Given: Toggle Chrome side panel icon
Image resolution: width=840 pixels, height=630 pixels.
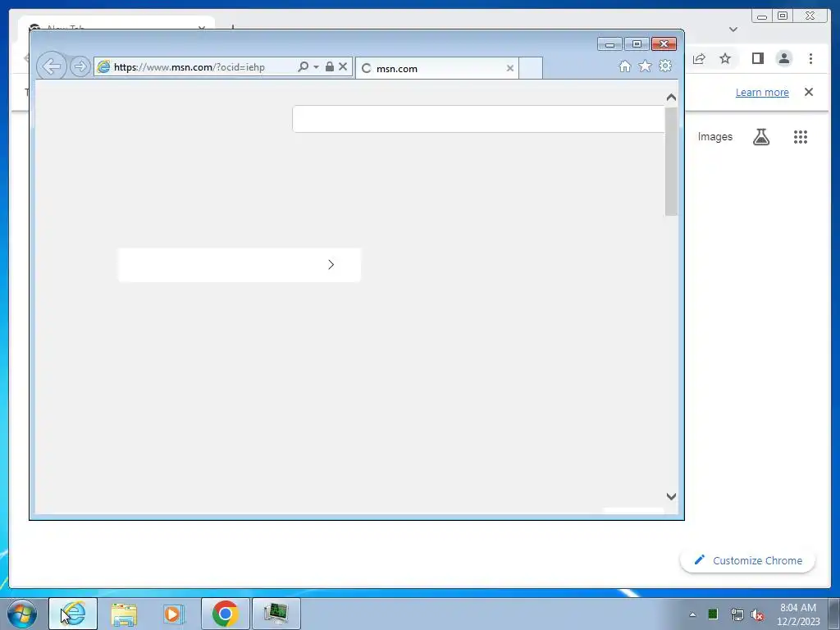Looking at the screenshot, I should point(757,58).
